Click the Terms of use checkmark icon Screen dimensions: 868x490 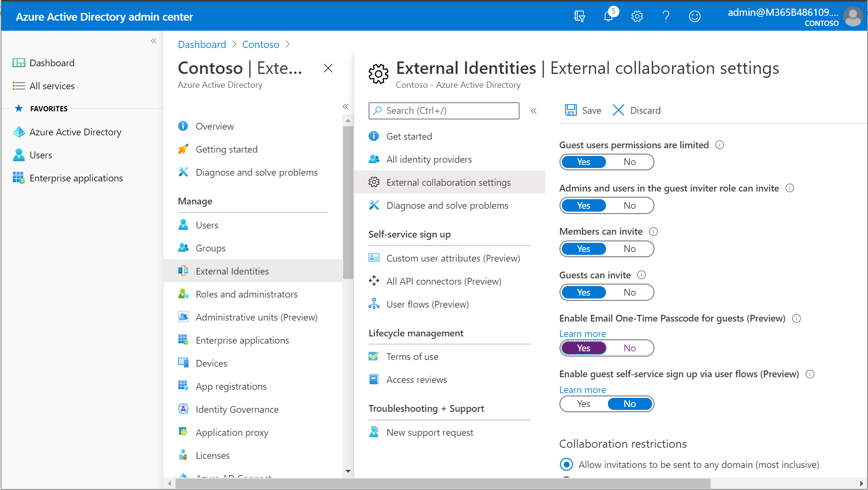374,357
